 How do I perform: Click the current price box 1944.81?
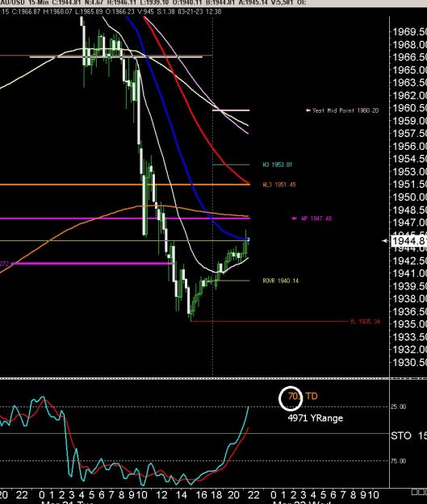pyautogui.click(x=408, y=241)
